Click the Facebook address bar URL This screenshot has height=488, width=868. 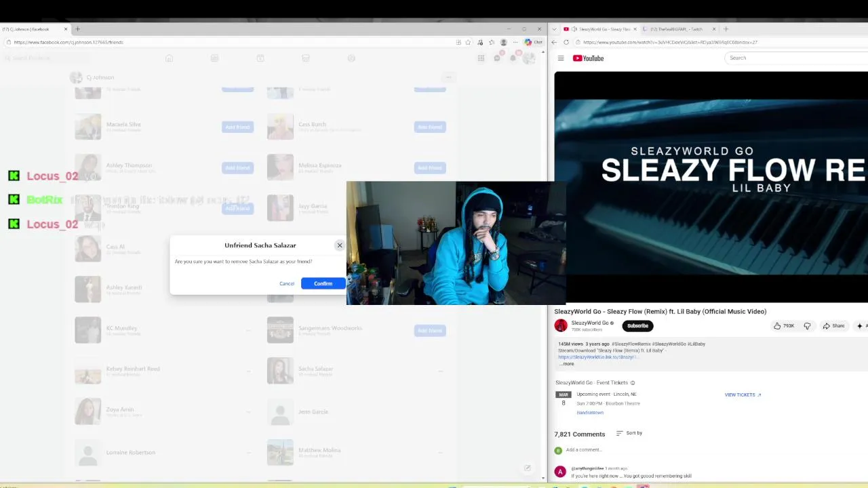(x=68, y=42)
